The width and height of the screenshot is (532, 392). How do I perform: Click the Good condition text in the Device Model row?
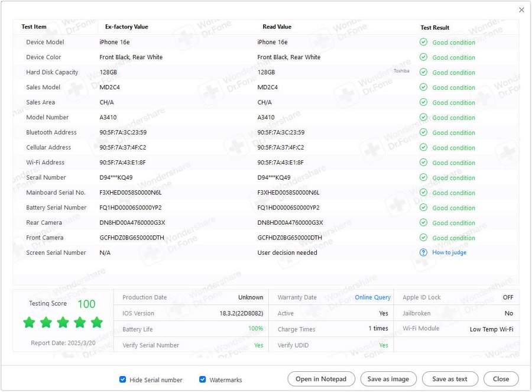453,43
